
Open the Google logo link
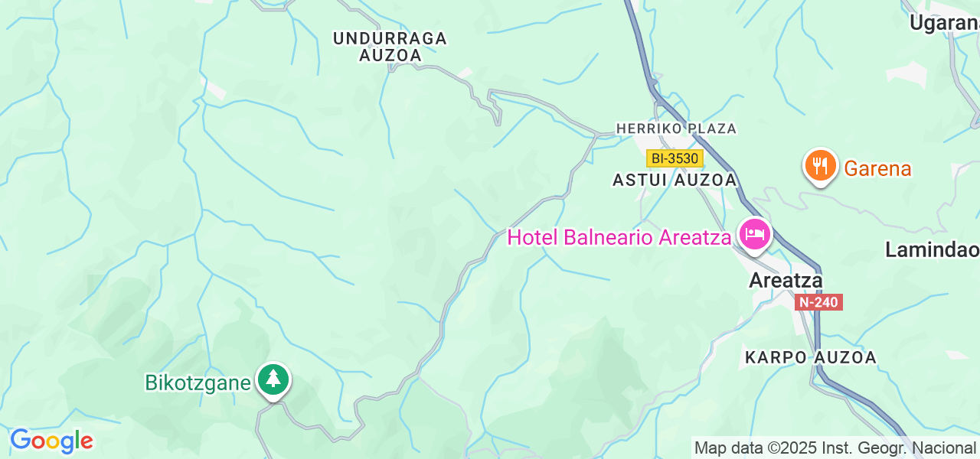[51, 441]
